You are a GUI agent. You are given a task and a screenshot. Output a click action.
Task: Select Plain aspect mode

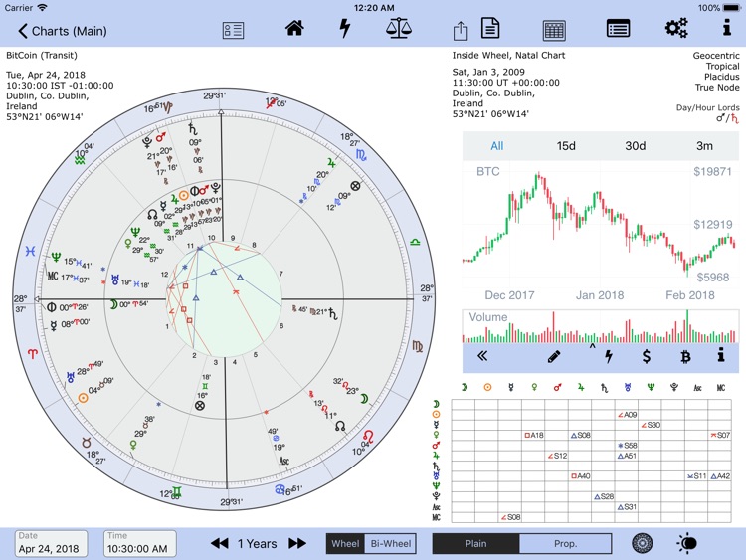click(475, 544)
